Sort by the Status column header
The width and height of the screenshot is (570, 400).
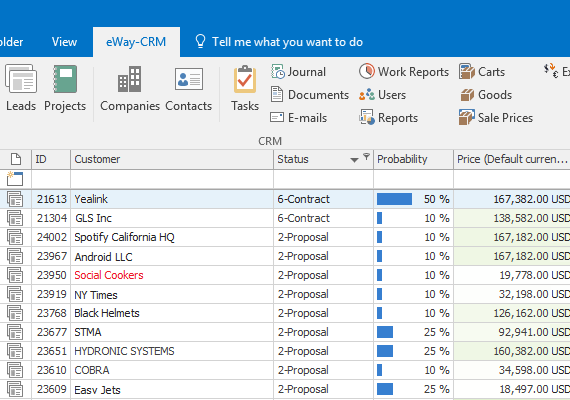click(324, 159)
